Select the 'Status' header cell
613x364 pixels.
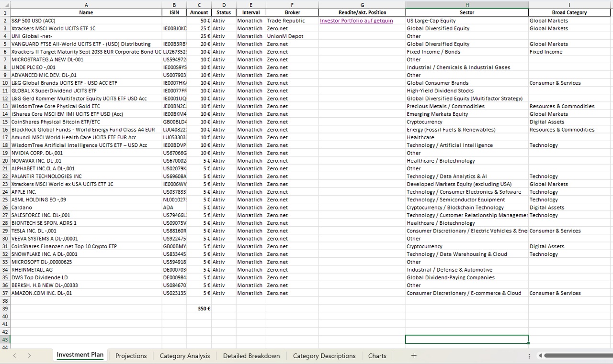point(224,12)
